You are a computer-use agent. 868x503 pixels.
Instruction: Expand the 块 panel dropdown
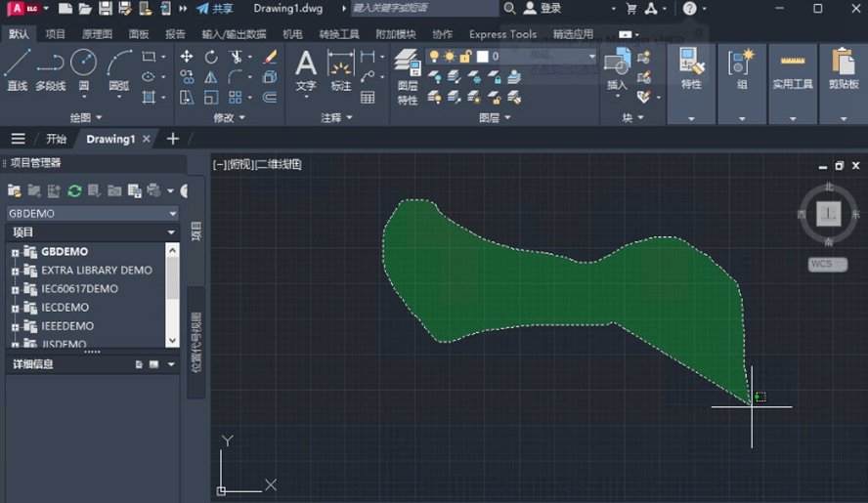(x=632, y=117)
